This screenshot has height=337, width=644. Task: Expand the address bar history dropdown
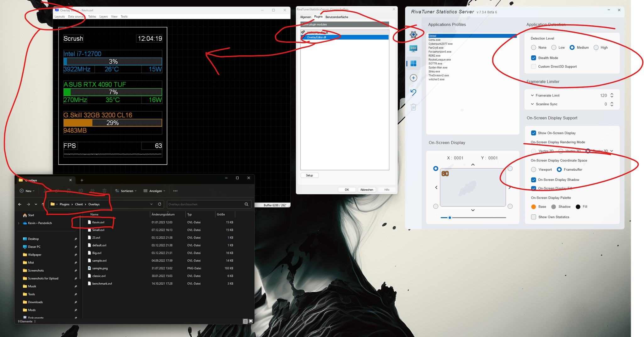(151, 204)
